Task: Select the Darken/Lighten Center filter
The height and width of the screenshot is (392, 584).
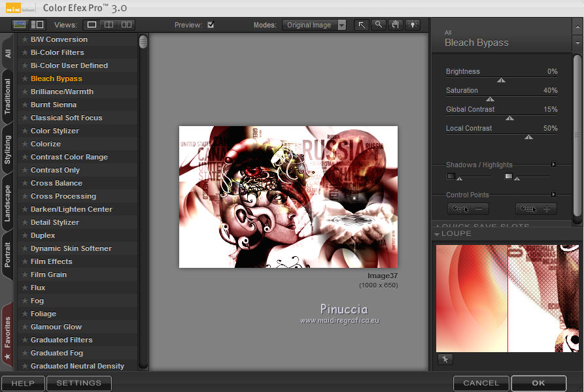Action: click(x=78, y=209)
